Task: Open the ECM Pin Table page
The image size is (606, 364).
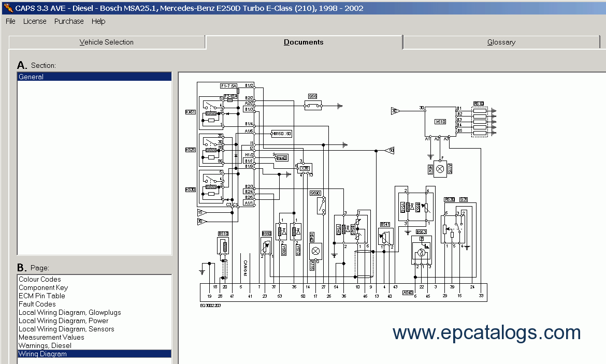Action: [95, 296]
